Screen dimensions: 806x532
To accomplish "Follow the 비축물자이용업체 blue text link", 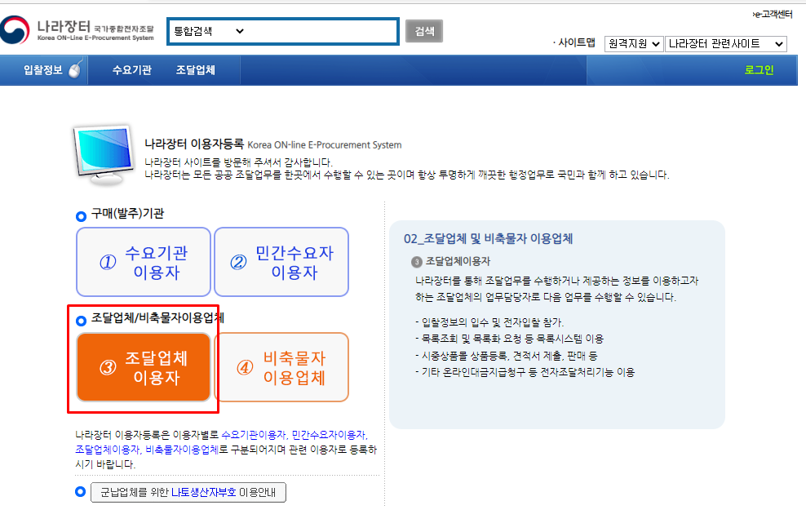I will pyautogui.click(x=182, y=450).
